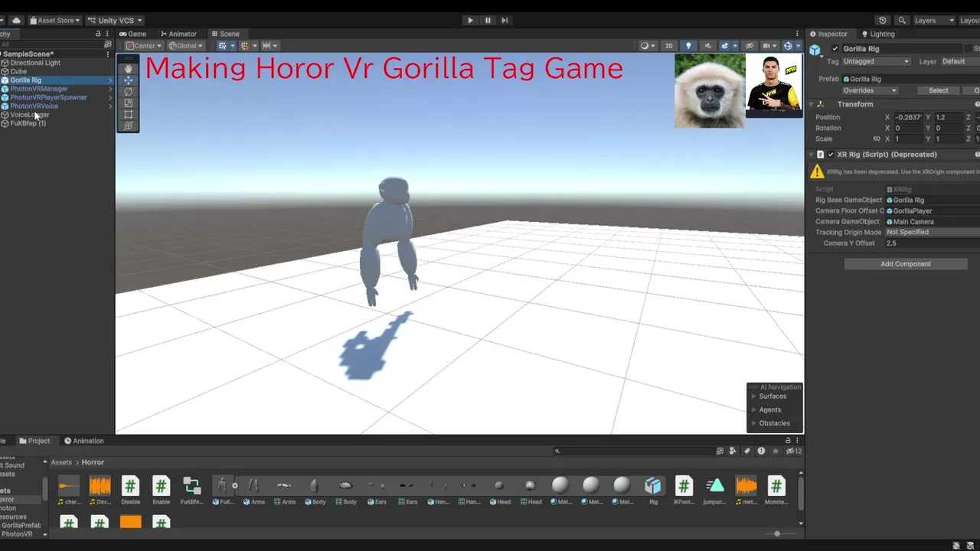Click the Play button
This screenshot has height=551, width=980.
pos(470,21)
